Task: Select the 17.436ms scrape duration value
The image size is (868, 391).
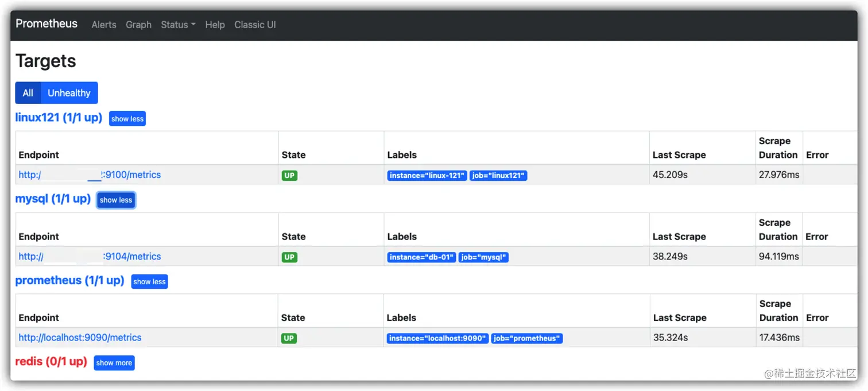Action: click(x=780, y=338)
